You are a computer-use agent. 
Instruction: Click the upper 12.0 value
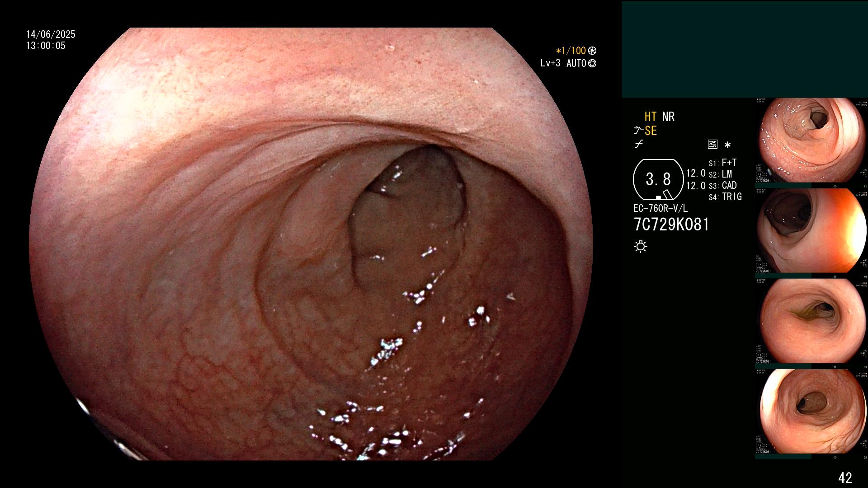696,173
